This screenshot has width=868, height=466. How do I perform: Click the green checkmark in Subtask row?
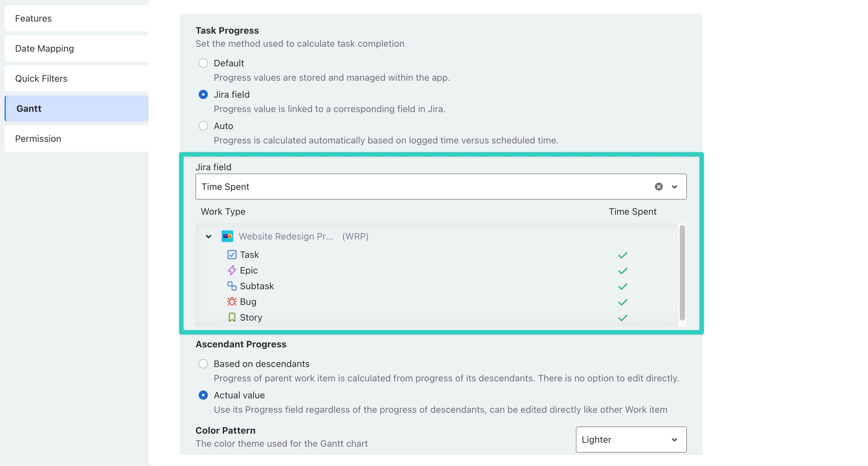(623, 286)
